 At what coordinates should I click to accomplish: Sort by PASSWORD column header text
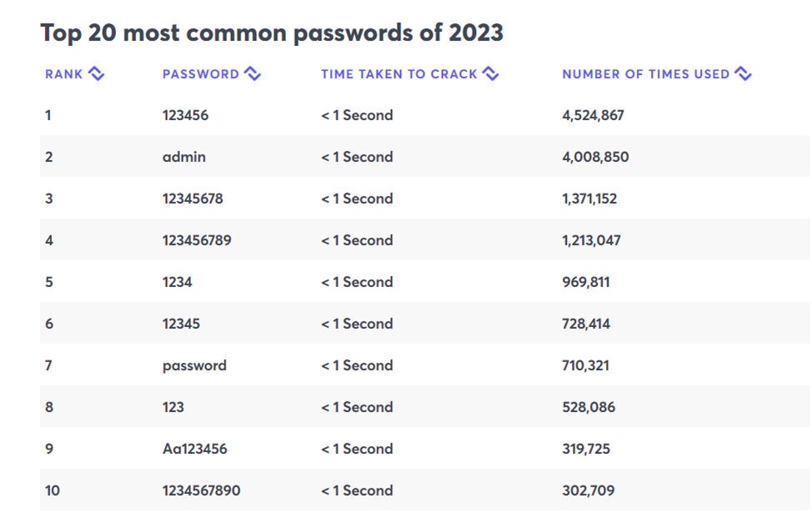point(201,74)
